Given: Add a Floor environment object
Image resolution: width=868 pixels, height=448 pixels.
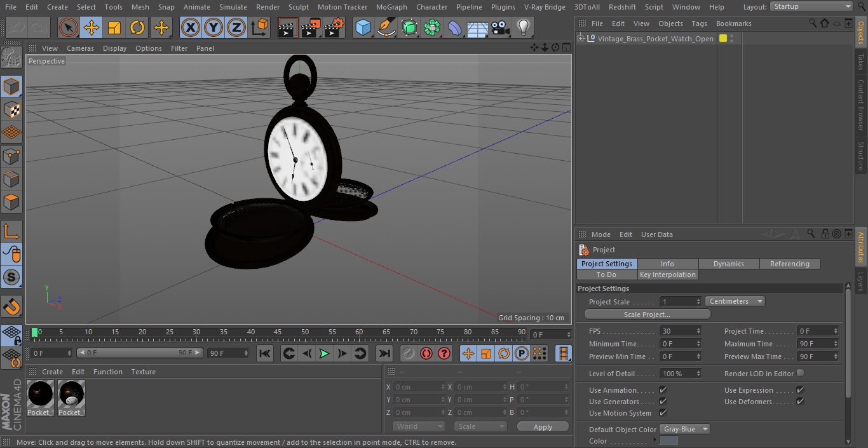Looking at the screenshot, I should click(478, 27).
